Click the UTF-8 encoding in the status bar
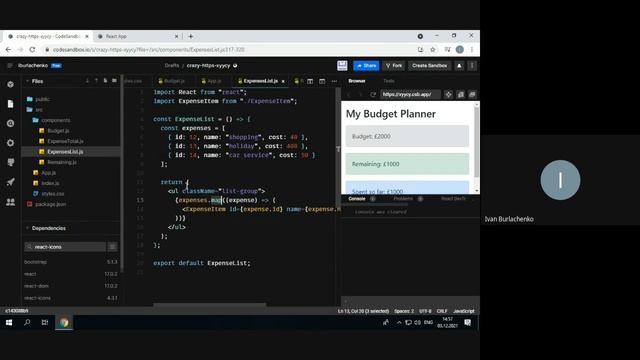Image resolution: width=640 pixels, height=360 pixels. tap(425, 311)
